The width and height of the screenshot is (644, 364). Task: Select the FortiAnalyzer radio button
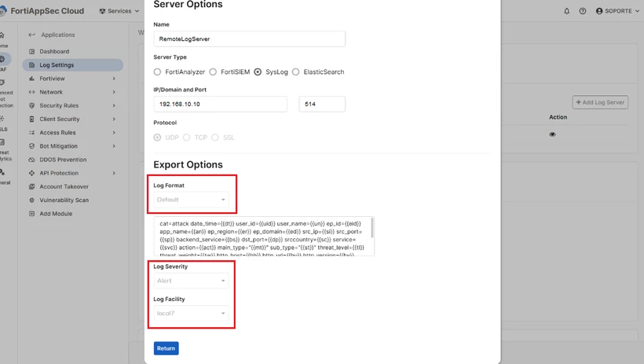[x=157, y=72]
